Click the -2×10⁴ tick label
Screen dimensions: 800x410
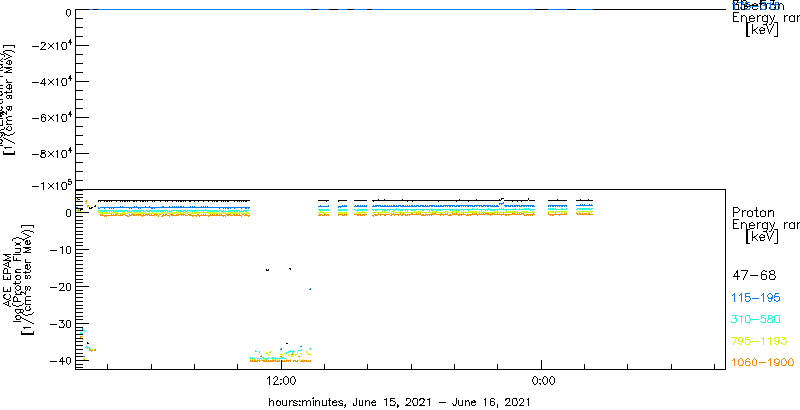[51, 46]
